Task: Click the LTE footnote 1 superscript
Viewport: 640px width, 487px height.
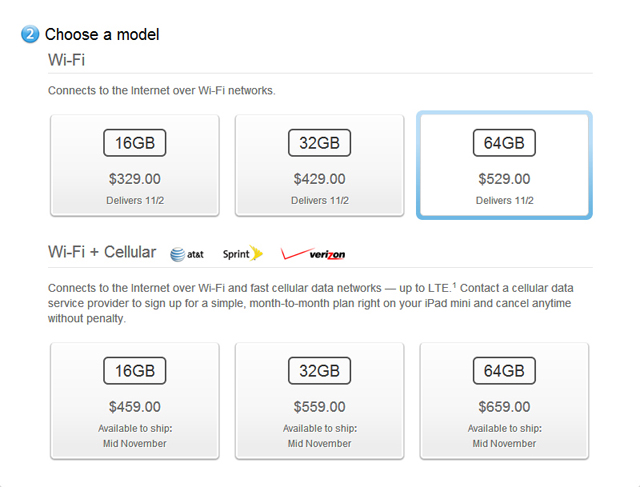Action: click(x=454, y=285)
